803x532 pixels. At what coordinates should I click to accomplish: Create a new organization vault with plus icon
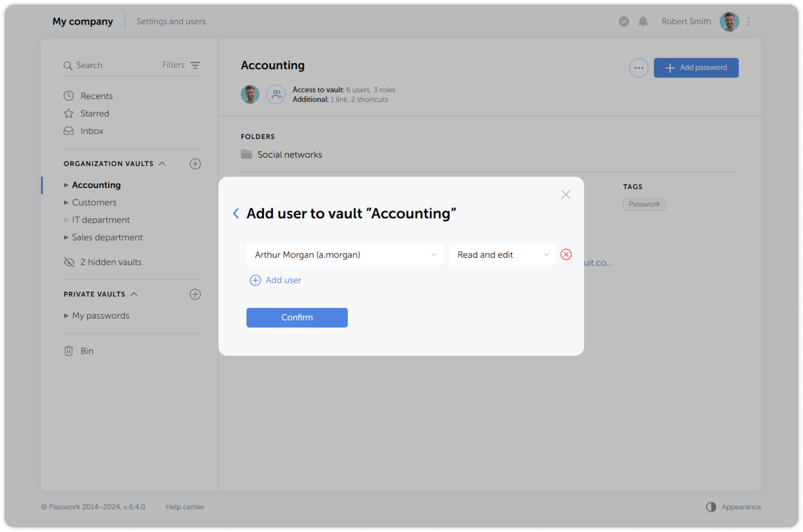[195, 163]
